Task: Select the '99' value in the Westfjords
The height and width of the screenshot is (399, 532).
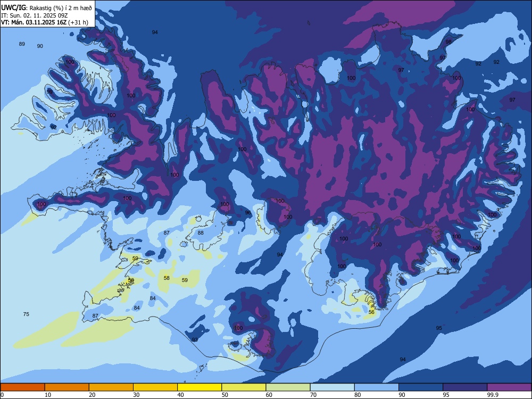Action: pyautogui.click(x=49, y=92)
